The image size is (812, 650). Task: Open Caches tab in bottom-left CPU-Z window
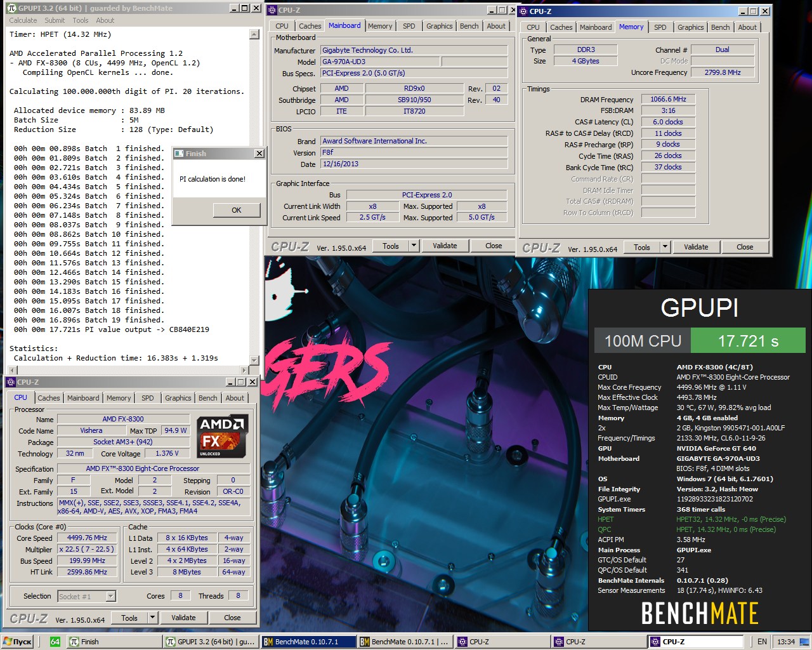[x=49, y=398]
